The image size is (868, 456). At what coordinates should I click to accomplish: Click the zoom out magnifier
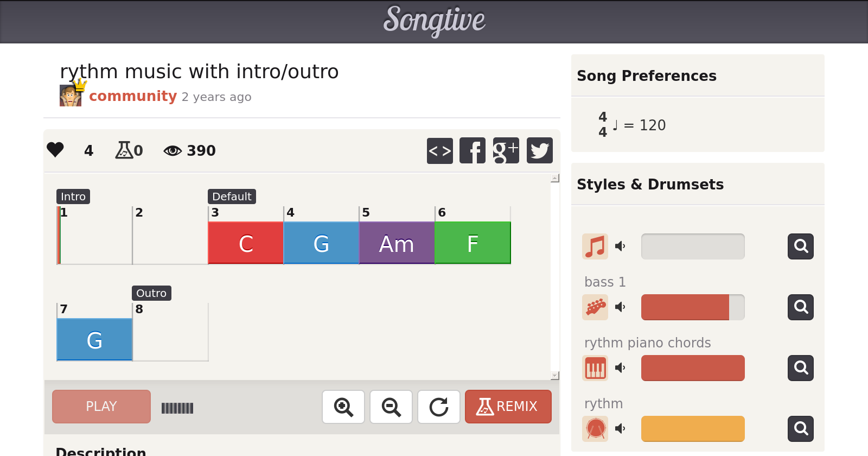[x=391, y=407]
